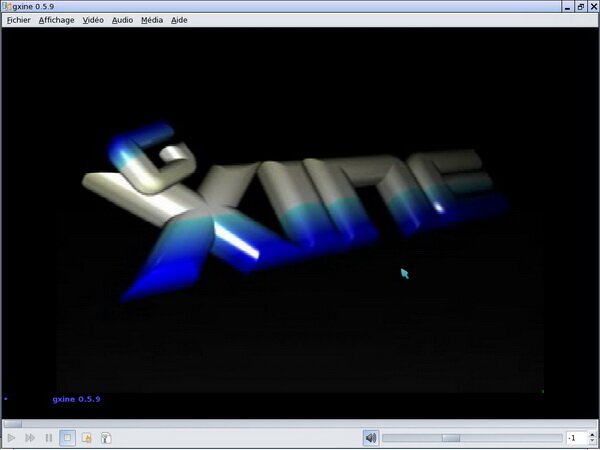Pause playback with the pause button
The image size is (600, 450).
point(49,438)
